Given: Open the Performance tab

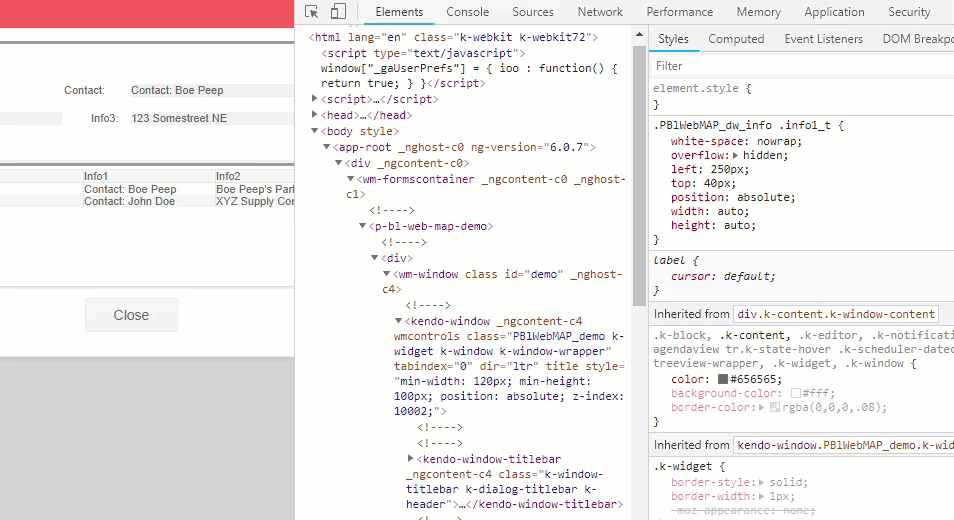Looking at the screenshot, I should click(x=680, y=12).
